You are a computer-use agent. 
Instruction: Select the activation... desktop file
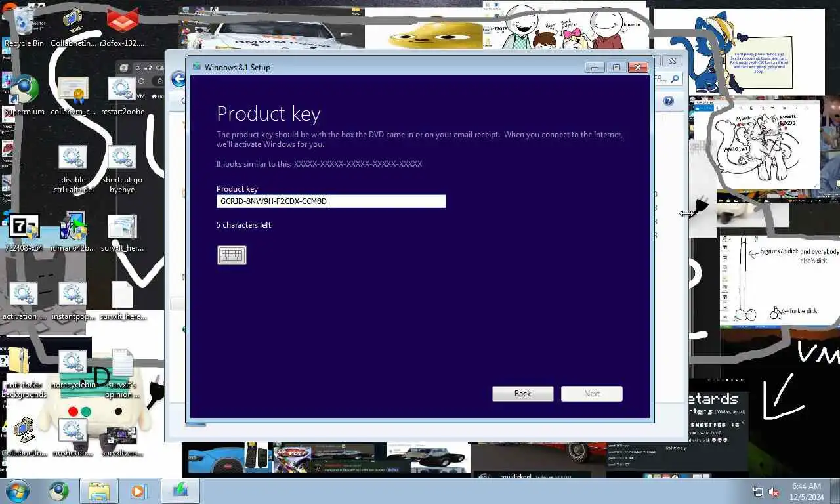[x=24, y=301]
